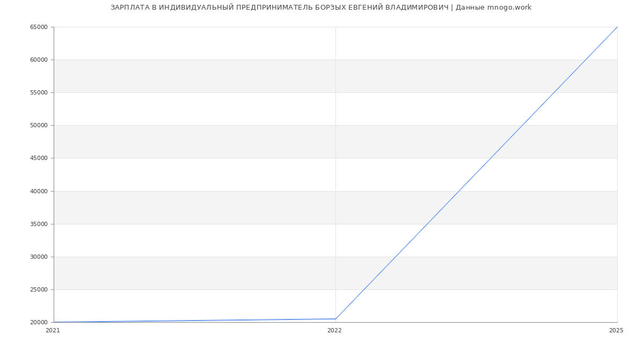The width and height of the screenshot is (644, 349).
Task: Click the 35000 y-axis label
Action: pos(39,224)
